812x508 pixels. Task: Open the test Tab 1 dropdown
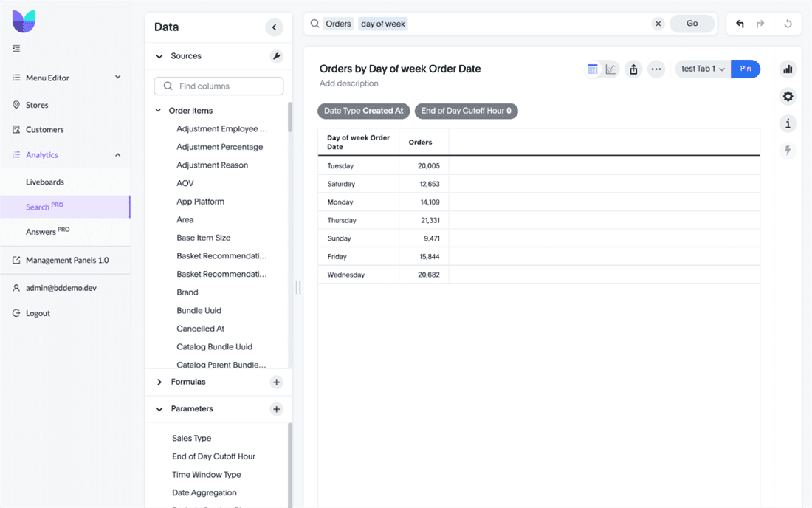703,69
